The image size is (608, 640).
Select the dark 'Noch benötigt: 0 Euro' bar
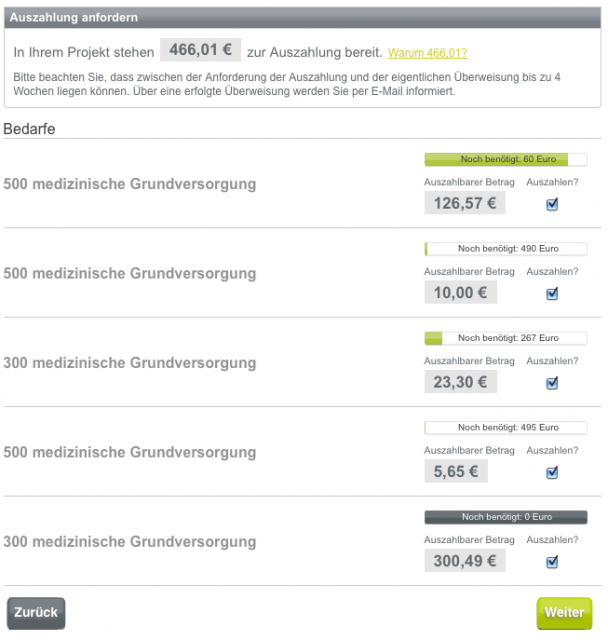[x=506, y=517]
